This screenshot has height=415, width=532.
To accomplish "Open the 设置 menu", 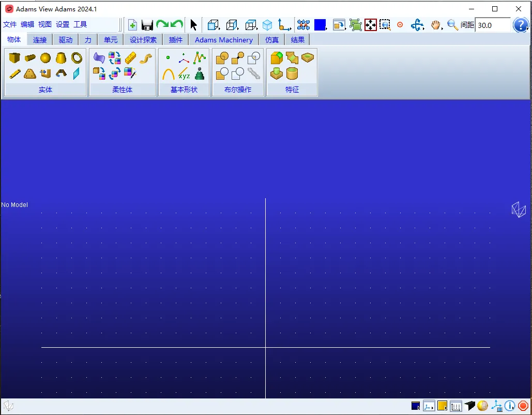I will click(x=63, y=24).
